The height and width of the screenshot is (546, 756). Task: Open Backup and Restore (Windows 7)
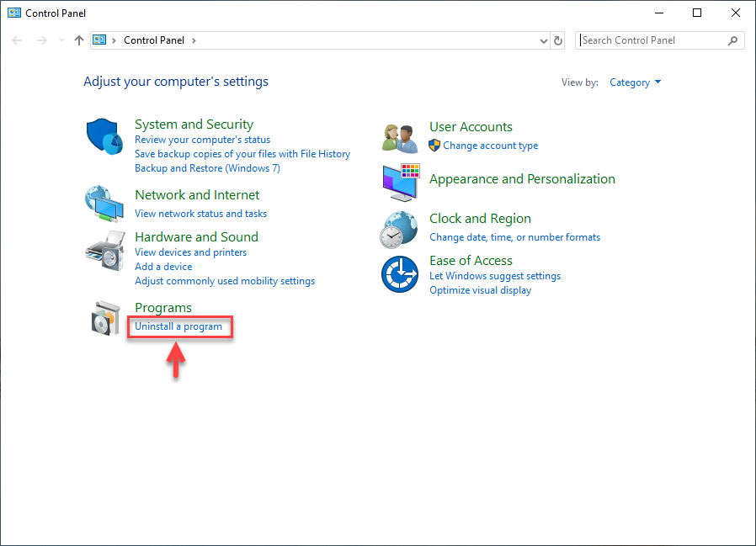pyautogui.click(x=207, y=168)
